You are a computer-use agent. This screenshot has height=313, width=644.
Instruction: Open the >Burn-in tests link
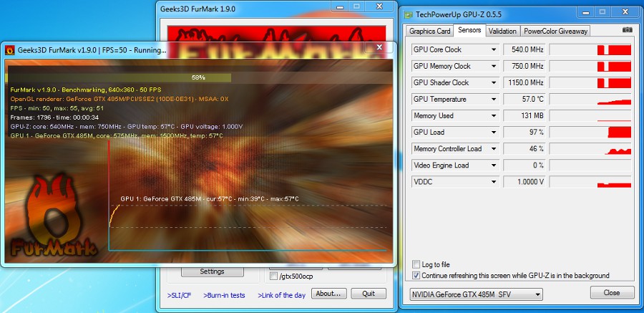[x=224, y=295]
